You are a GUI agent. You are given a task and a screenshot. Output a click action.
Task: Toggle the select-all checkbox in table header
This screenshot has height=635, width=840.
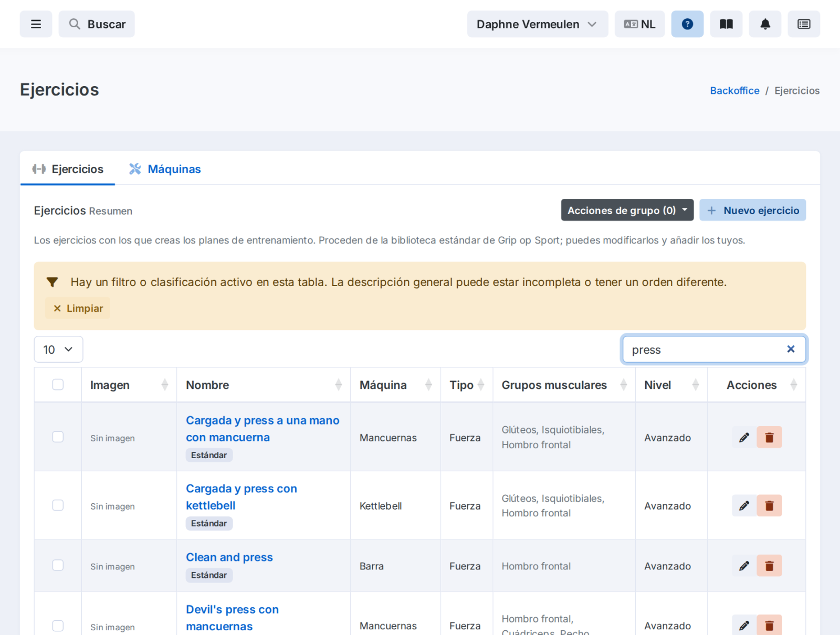pyautogui.click(x=58, y=385)
